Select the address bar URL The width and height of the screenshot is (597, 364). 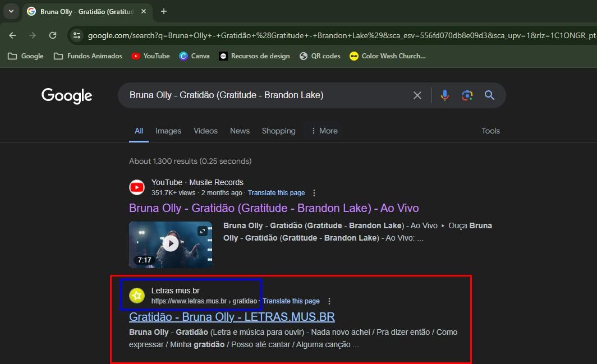click(x=342, y=35)
